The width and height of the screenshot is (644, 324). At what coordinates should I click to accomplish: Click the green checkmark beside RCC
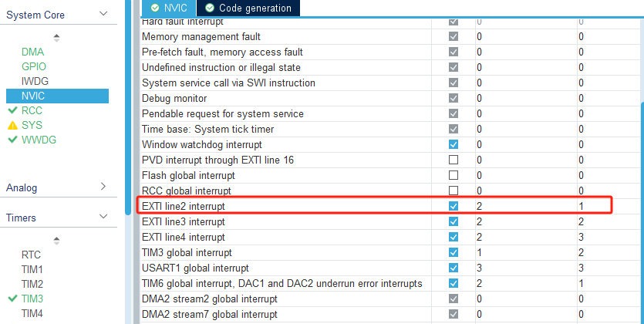12,110
